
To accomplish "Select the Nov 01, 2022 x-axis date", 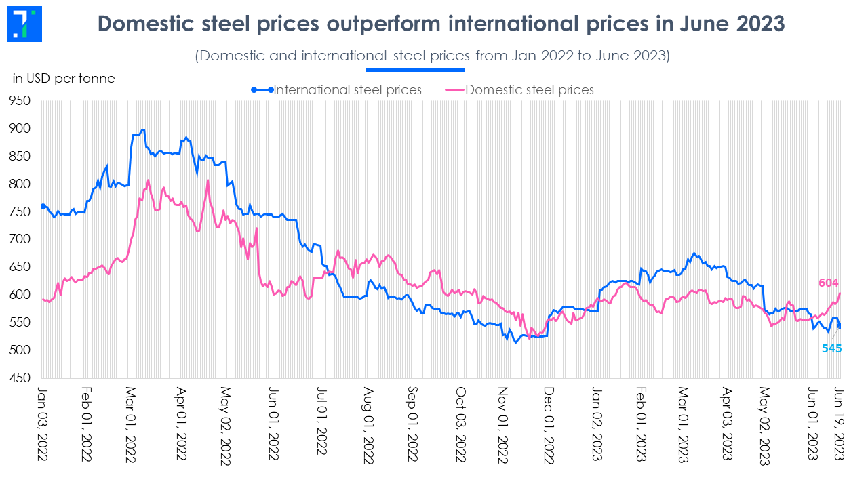I will pos(502,425).
